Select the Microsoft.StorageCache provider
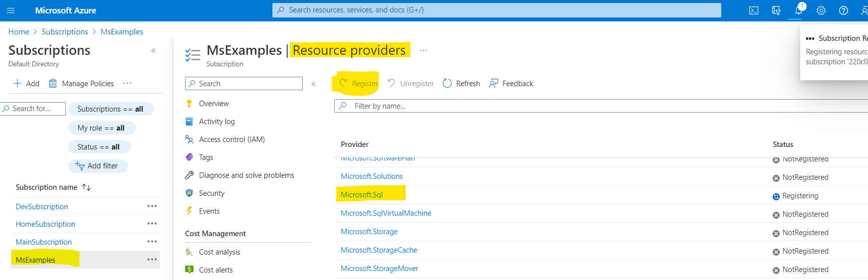The image size is (868, 280). click(379, 250)
